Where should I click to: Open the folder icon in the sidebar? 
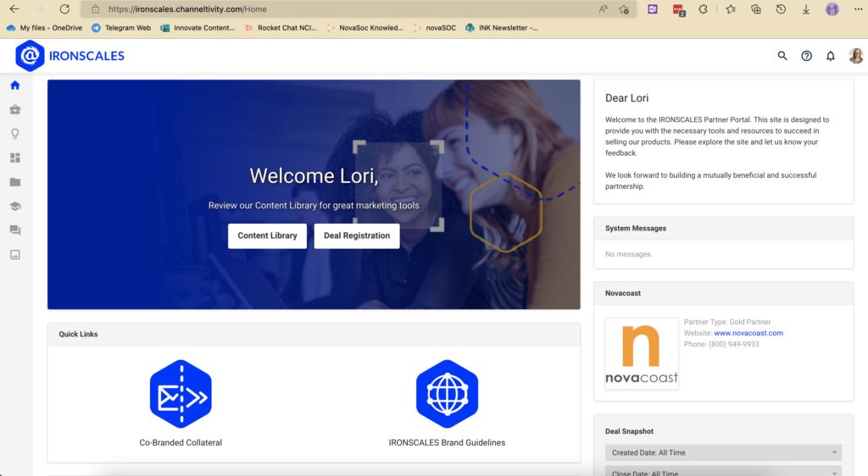[15, 182]
